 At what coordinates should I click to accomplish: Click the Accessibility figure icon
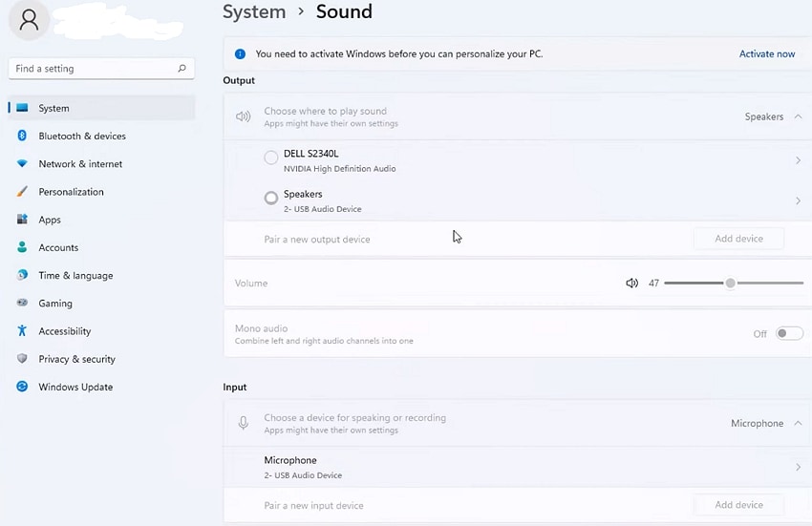click(22, 331)
